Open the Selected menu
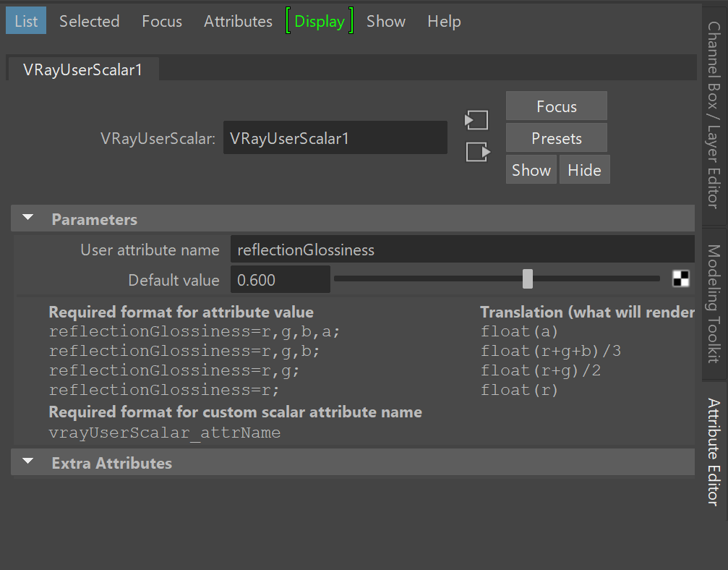 (90, 21)
